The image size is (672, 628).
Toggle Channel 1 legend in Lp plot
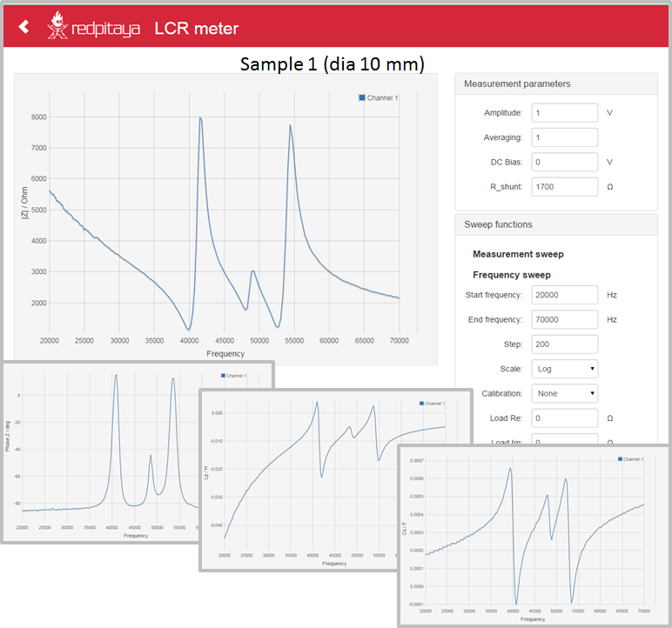pyautogui.click(x=431, y=404)
